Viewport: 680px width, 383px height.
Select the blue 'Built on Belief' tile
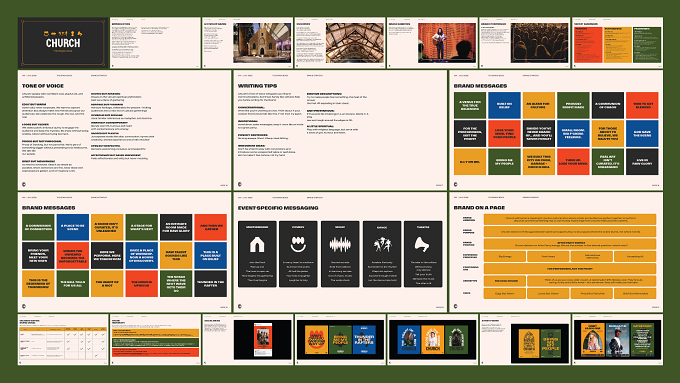point(504,105)
